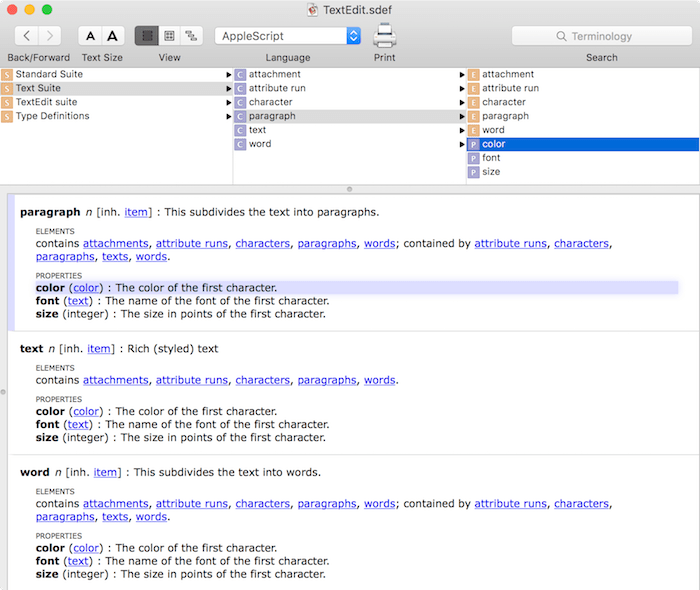The image size is (700, 590).
Task: Expand arrow beside middle column paragraph
Action: 462,116
